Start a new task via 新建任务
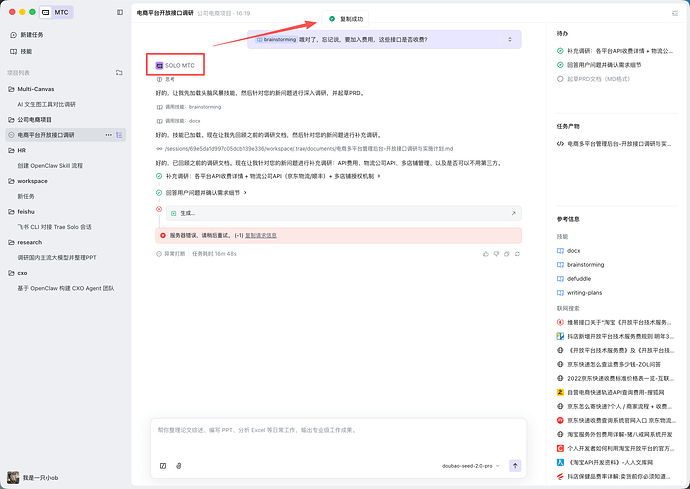The width and height of the screenshot is (690, 489). pyautogui.click(x=26, y=35)
